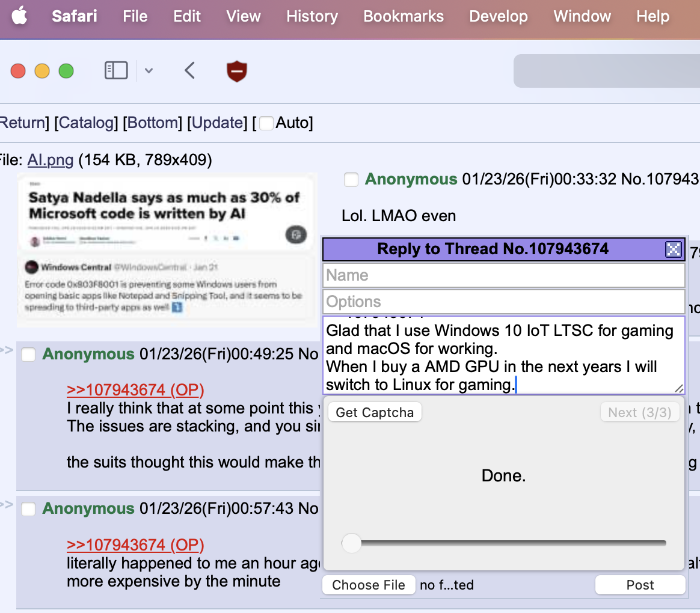
Task: Click the Get Captcha button
Action: [x=375, y=412]
